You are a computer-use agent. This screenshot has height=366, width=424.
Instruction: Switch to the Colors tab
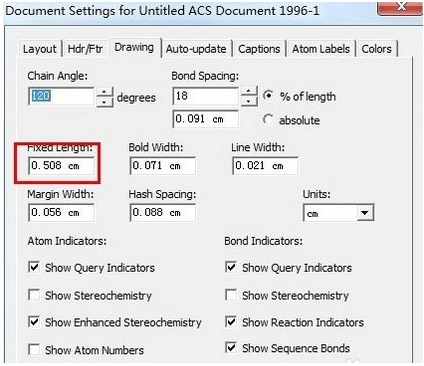376,49
